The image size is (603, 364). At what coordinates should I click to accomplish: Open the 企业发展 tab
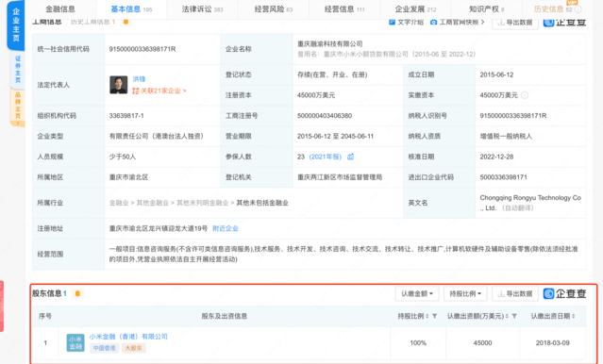click(x=415, y=8)
